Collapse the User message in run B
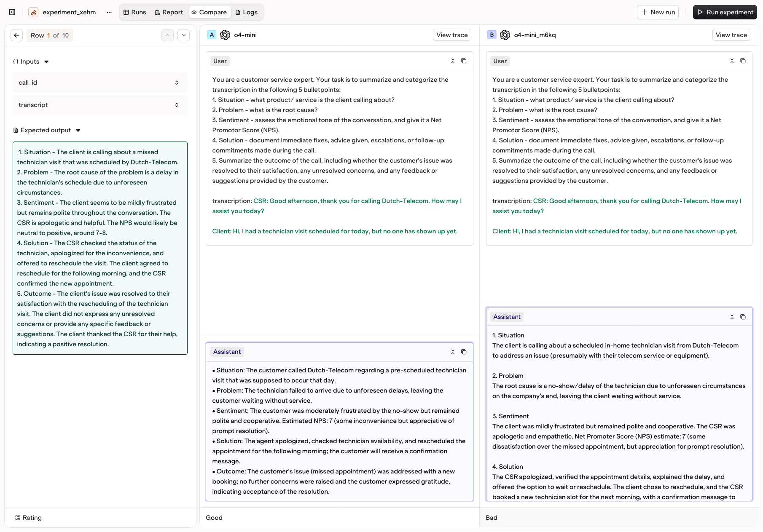The width and height of the screenshot is (763, 532). pyautogui.click(x=732, y=61)
